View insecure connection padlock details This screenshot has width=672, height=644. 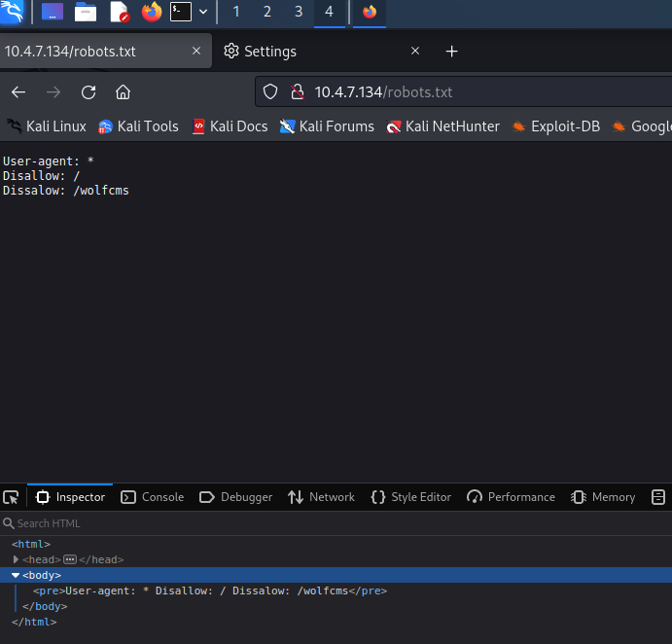297,91
